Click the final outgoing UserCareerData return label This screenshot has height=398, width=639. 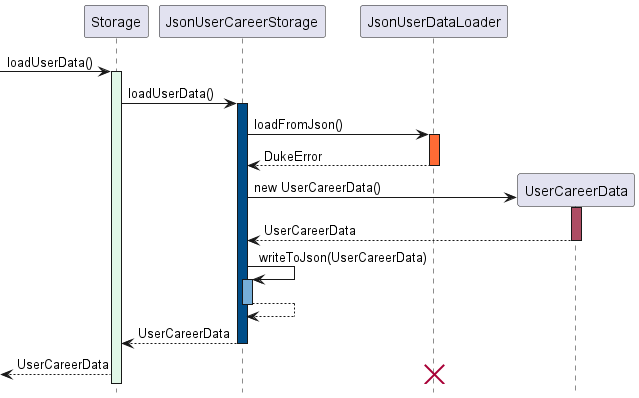(63, 365)
